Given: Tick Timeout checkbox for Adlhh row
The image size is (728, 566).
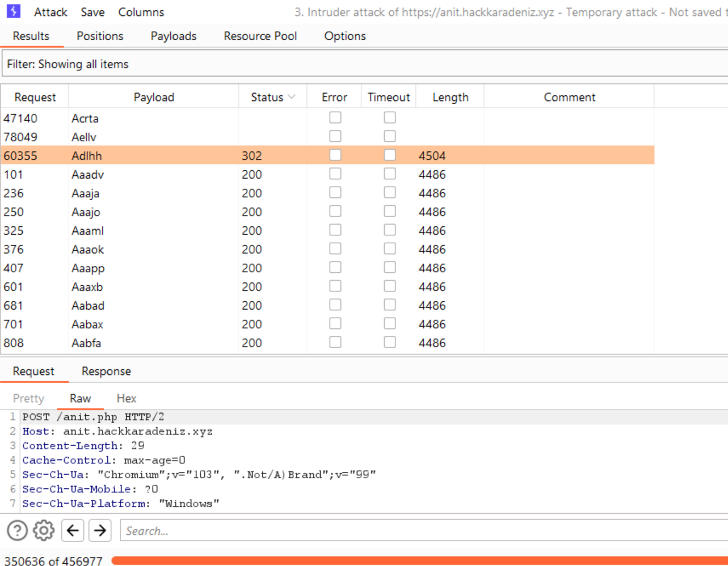Looking at the screenshot, I should [x=390, y=155].
